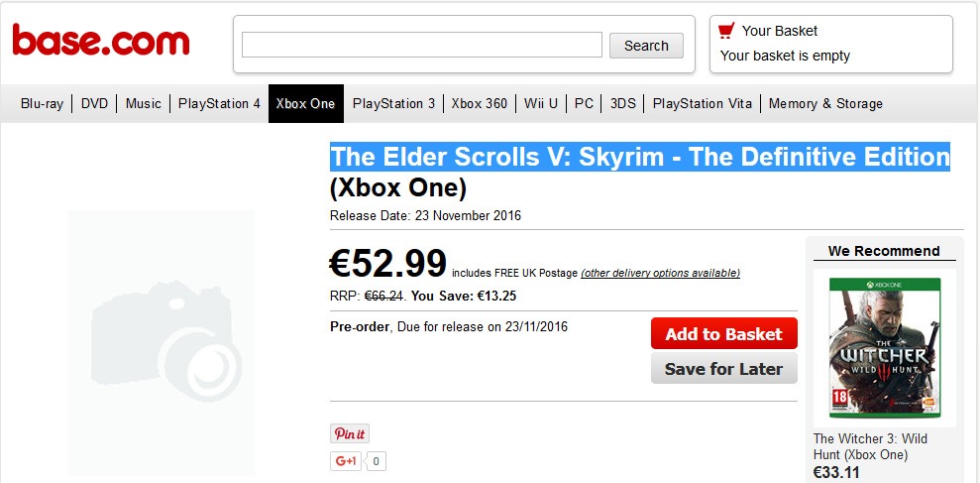Select the PlayStation Vita menu item
This screenshot has width=980, height=483.
[703, 104]
